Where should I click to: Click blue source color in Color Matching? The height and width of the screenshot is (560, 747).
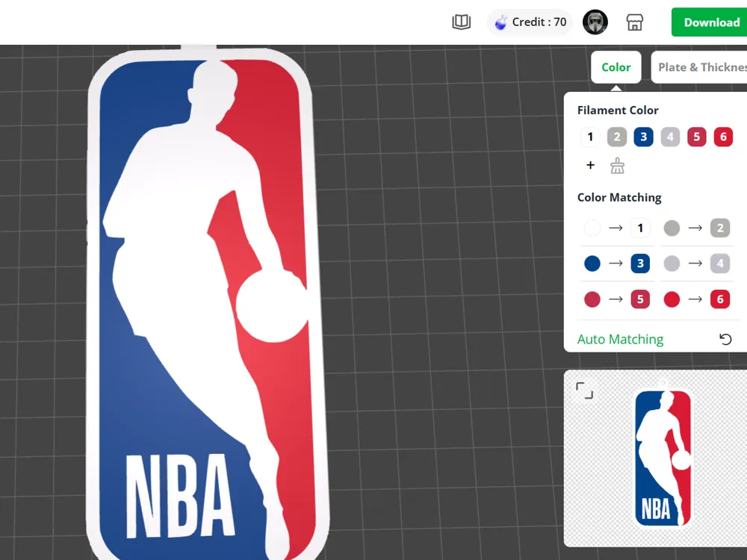tap(592, 264)
